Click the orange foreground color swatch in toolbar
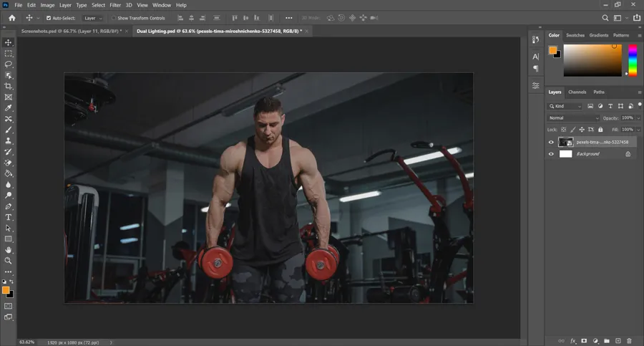Viewport: 644px width, 346px height. pos(6,290)
